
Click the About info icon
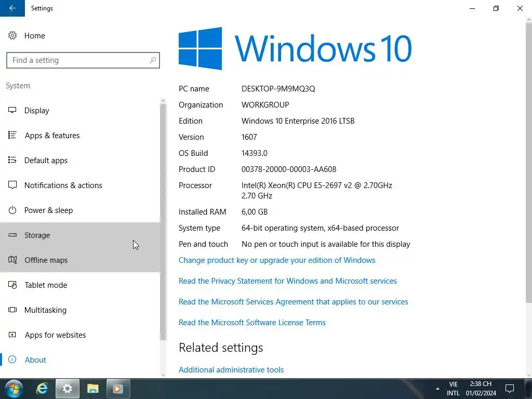pyautogui.click(x=12, y=360)
